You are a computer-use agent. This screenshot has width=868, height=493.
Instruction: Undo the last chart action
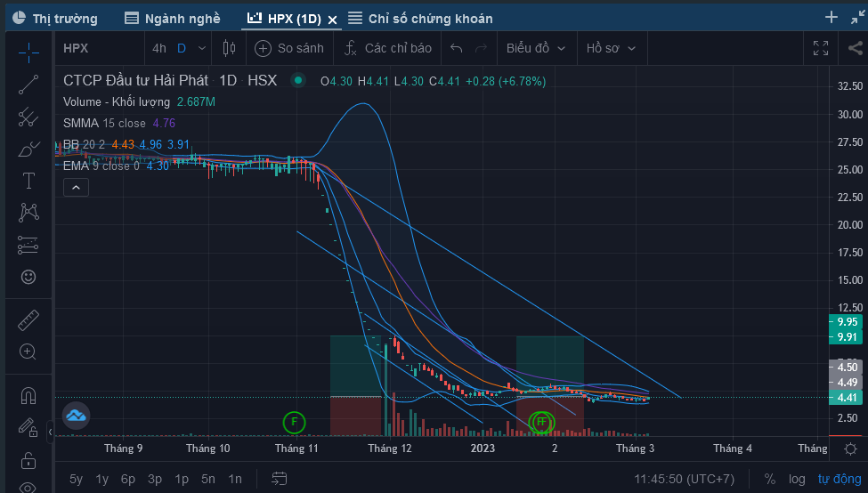pyautogui.click(x=456, y=48)
